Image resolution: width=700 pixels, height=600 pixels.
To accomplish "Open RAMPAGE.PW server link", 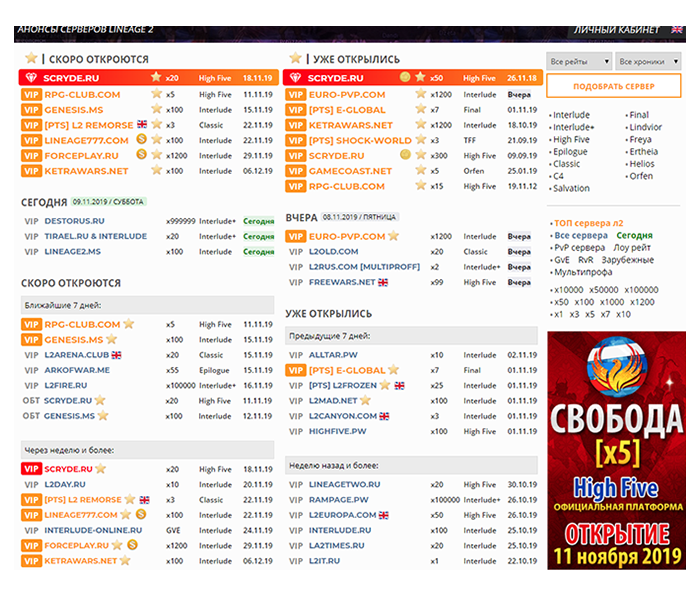I will click(339, 500).
